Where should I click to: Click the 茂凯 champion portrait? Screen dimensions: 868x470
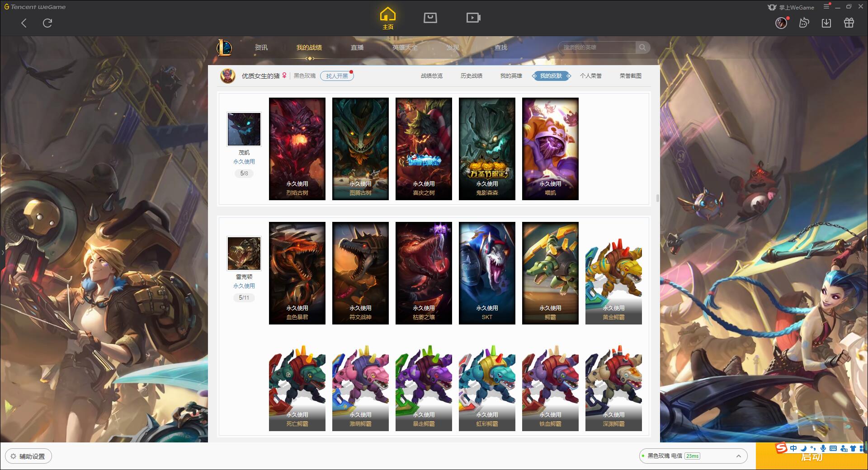click(x=244, y=129)
